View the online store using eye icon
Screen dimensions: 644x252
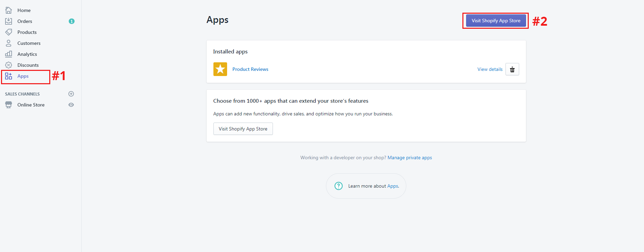[x=71, y=105]
